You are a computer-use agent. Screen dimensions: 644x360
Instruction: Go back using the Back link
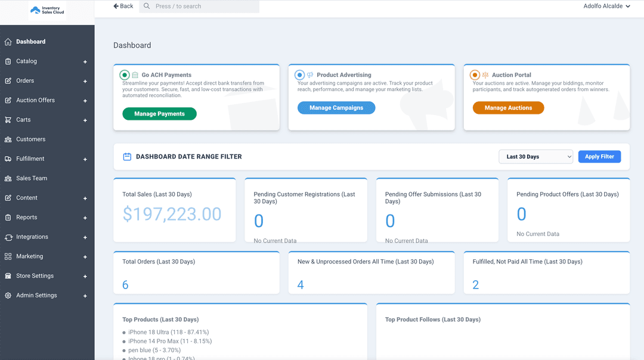pos(123,6)
